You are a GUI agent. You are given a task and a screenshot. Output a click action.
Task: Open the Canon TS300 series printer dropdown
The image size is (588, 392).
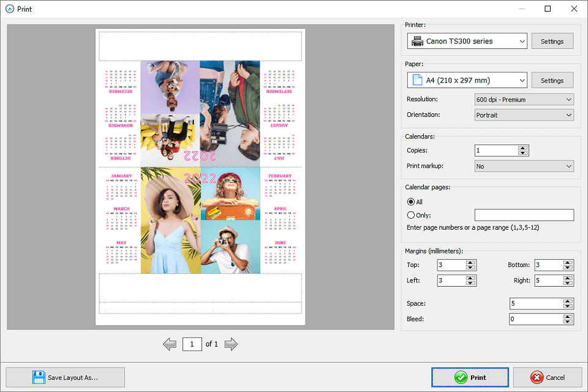[x=467, y=41]
